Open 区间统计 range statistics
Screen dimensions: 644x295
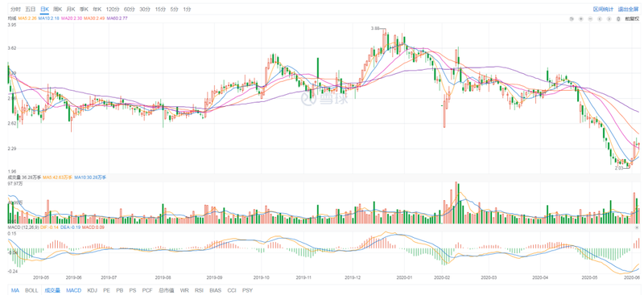pyautogui.click(x=603, y=9)
